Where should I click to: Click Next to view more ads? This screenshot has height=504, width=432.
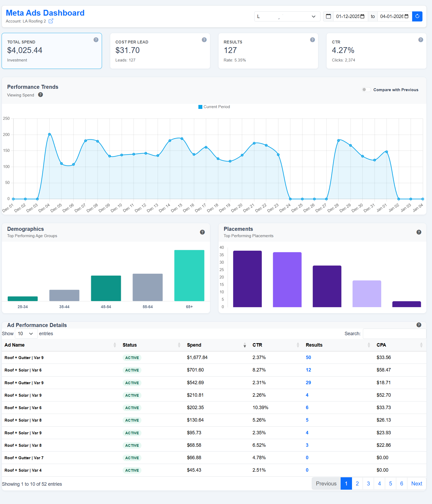point(416,483)
